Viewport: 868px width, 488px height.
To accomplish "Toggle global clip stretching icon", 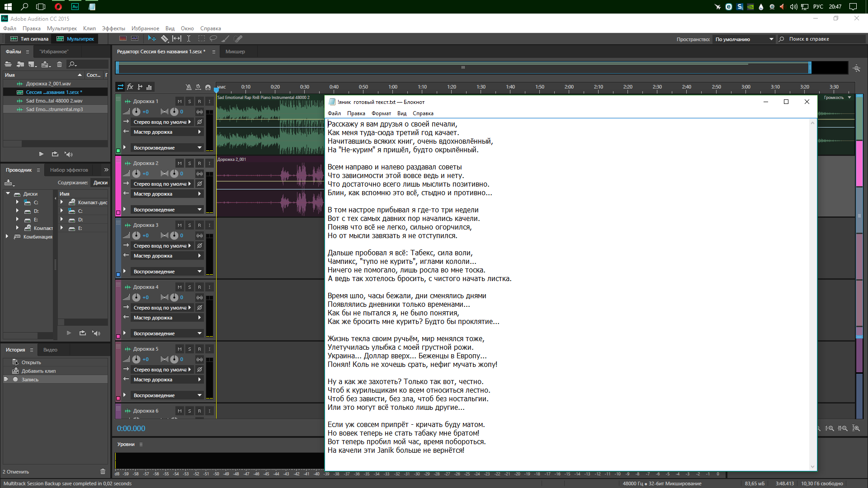I will click(x=198, y=87).
